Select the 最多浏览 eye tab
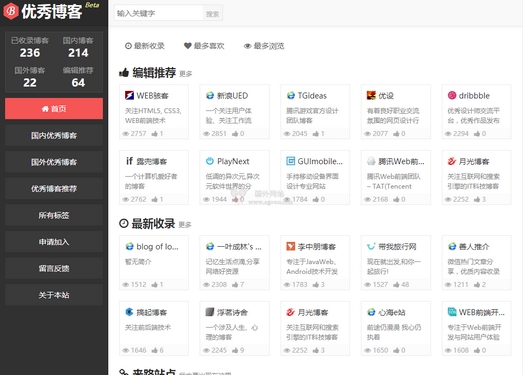The height and width of the screenshot is (375, 523). tap(264, 46)
